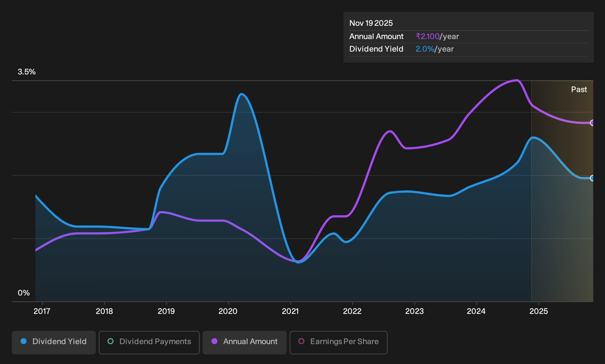Image resolution: width=605 pixels, height=364 pixels.
Task: Select the 2025 x-axis label
Action: 539,311
